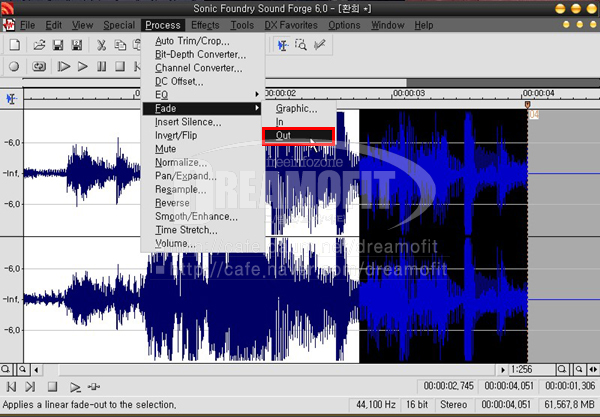Cut selection with the scissors icon
Image resolution: width=600 pixels, height=417 pixels.
[x=101, y=45]
